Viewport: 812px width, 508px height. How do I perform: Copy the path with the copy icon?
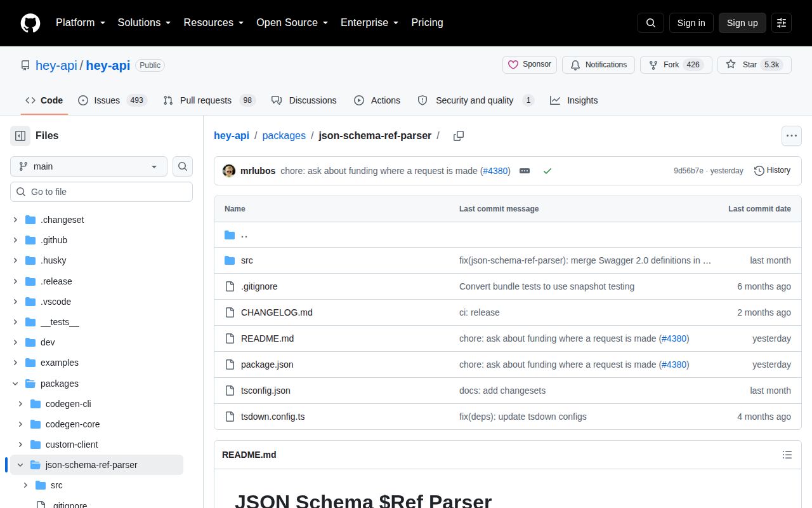[459, 136]
